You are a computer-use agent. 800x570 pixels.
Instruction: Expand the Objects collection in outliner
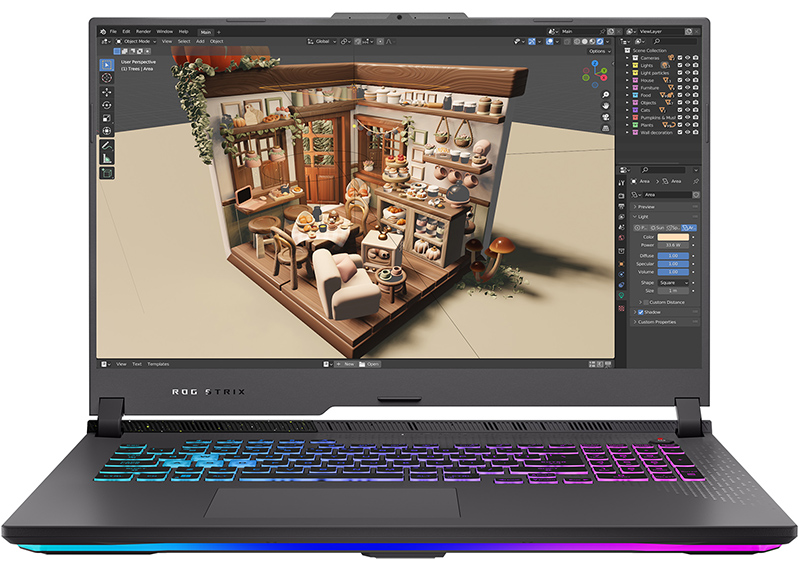(x=628, y=103)
